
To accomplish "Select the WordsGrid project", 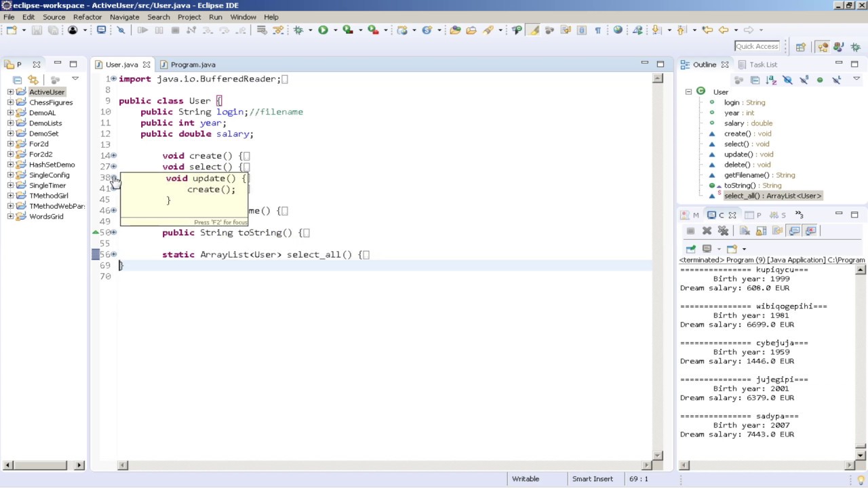I will [x=46, y=216].
